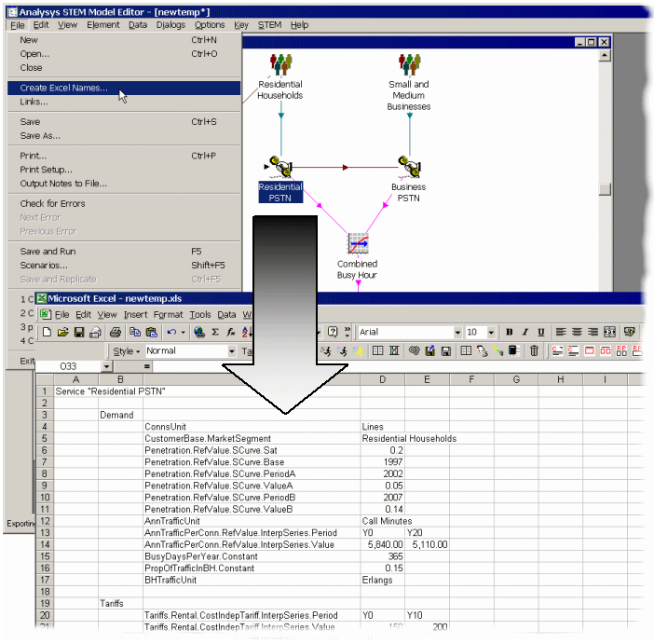Choose Output Notes to File menu item
Image resolution: width=654 pixels, height=644 pixels.
124,184
